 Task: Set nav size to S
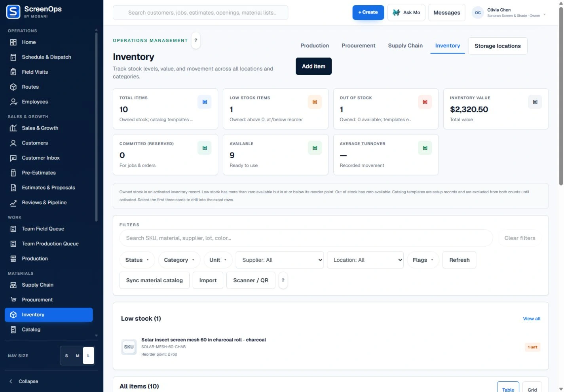coord(66,356)
